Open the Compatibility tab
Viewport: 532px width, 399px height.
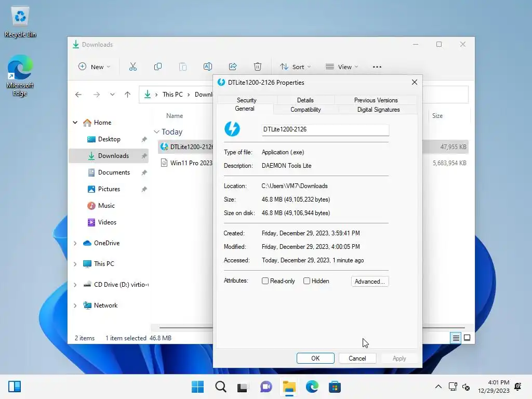pos(305,110)
